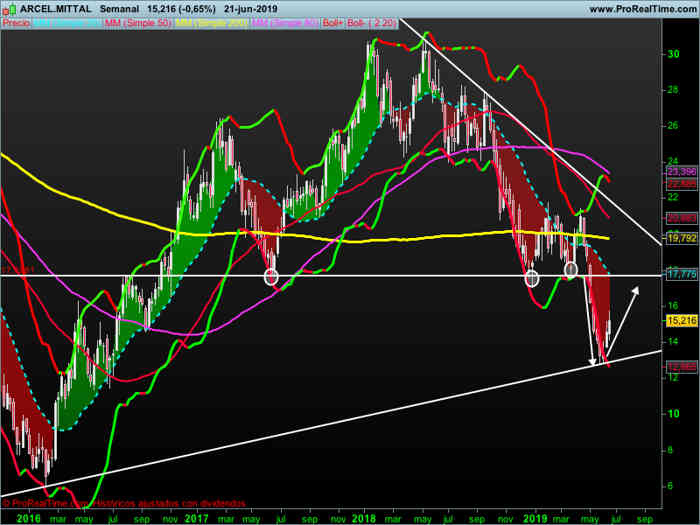Screen dimensions: 700x525
Task: Click the 15,216 (-0,65%) quote in title
Action: [181, 9]
